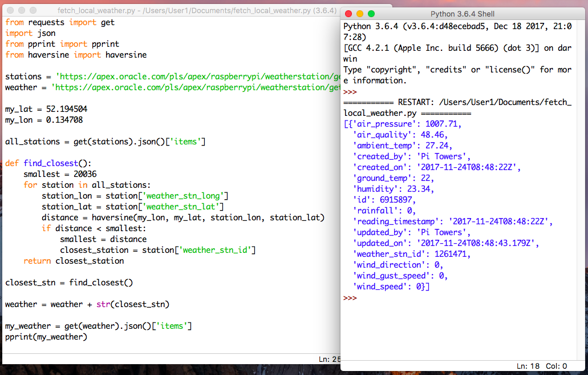Zoom the fetch_local_weather.py editor window
This screenshot has width=588, height=375.
click(x=33, y=11)
